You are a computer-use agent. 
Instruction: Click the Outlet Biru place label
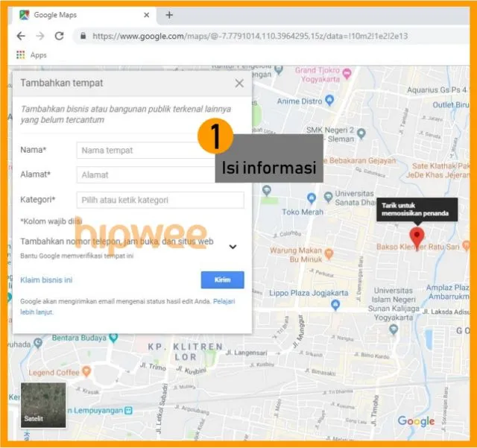coord(450,104)
